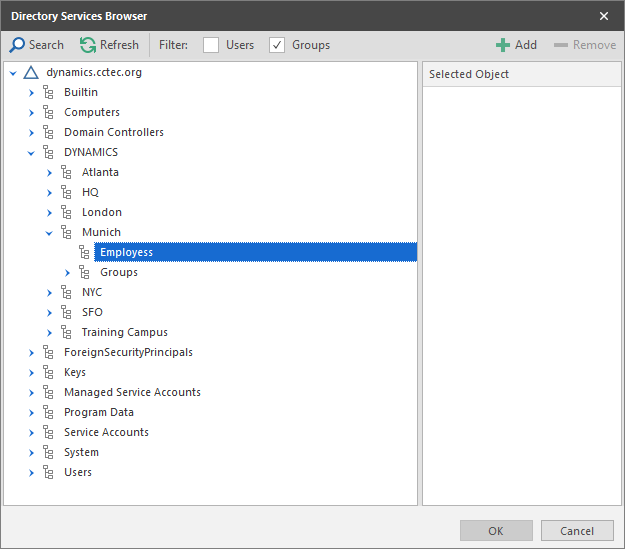Image resolution: width=625 pixels, height=549 pixels.
Task: Click the OU icon next to Training Campus
Action: [x=66, y=332]
